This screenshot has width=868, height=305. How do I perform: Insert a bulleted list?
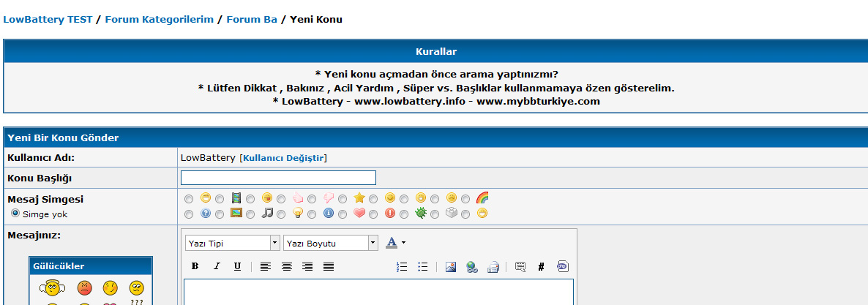point(423,267)
